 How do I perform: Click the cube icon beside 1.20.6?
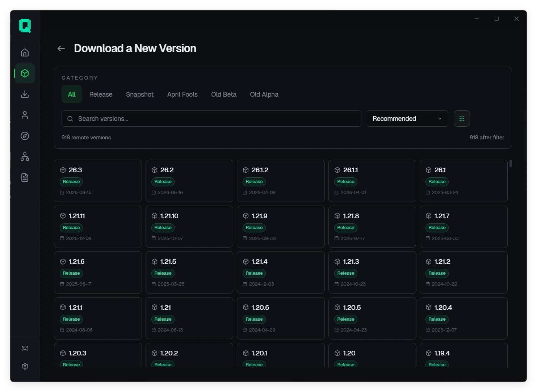pyautogui.click(x=246, y=308)
